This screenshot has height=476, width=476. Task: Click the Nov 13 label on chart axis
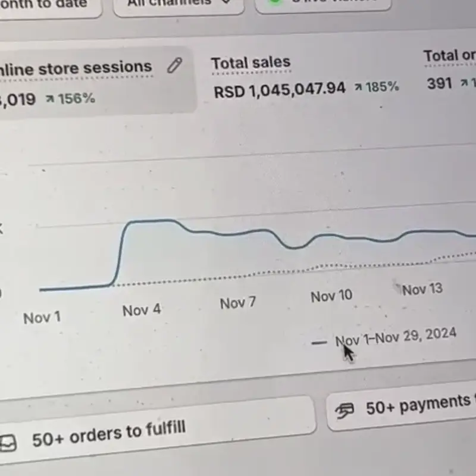[422, 290]
